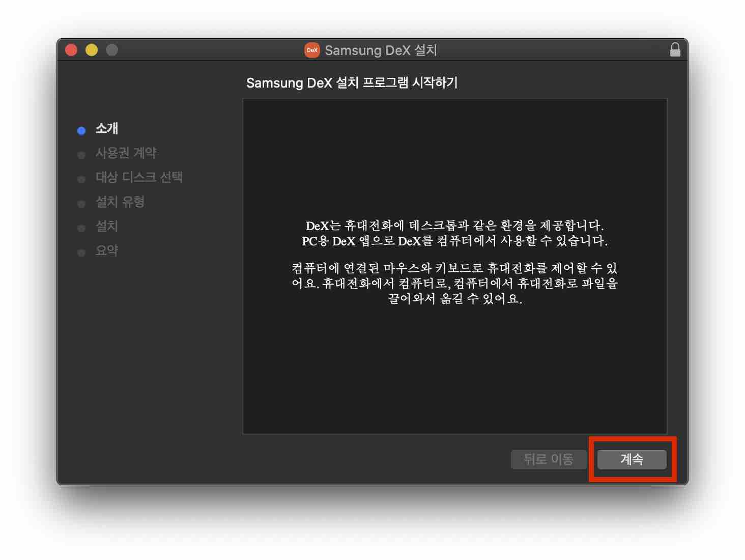Select the 사용권 계약 step in the sidebar
The width and height of the screenshot is (745, 560).
pos(126,153)
